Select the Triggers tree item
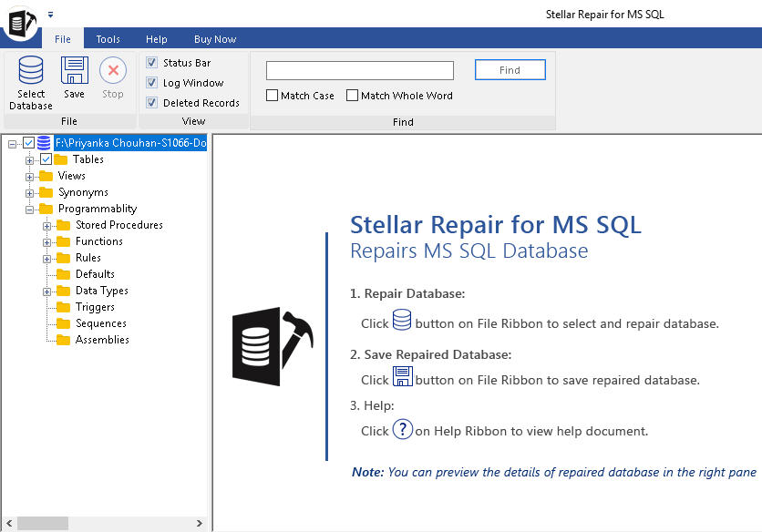The image size is (762, 532). (95, 307)
